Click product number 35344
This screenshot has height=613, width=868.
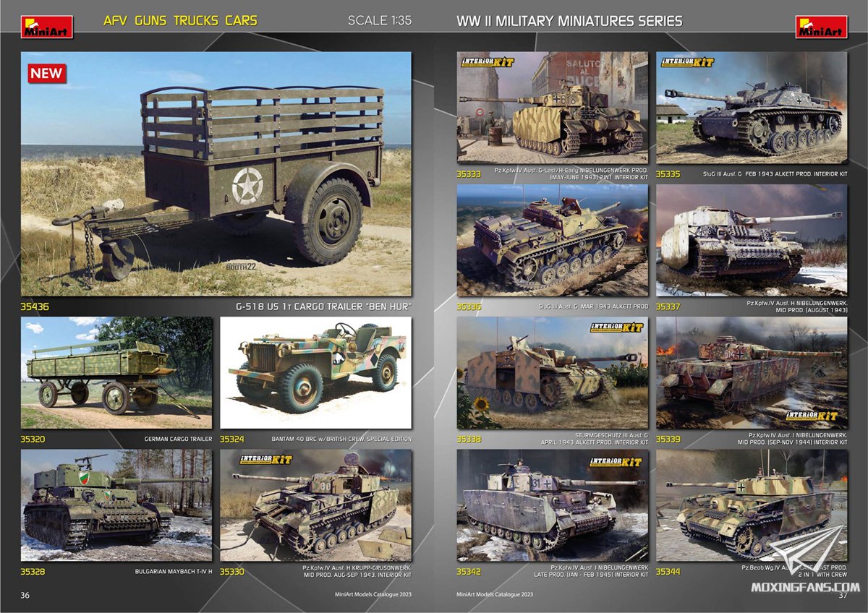point(670,571)
